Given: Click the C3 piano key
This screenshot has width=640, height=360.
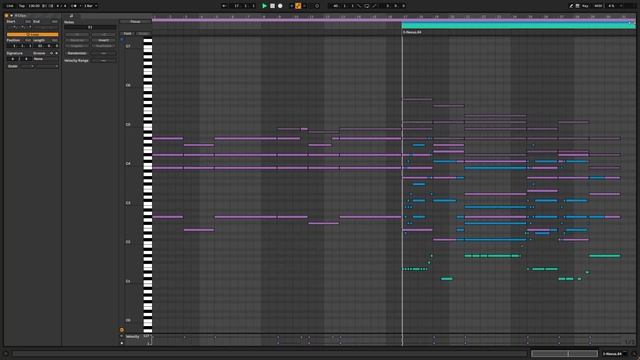Looking at the screenshot, I should click(x=147, y=204).
